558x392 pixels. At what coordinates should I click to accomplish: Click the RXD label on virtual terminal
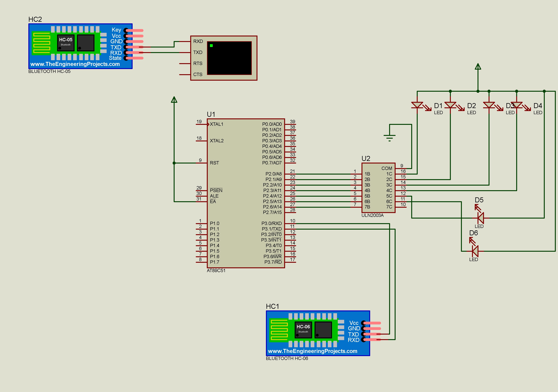[x=198, y=41]
